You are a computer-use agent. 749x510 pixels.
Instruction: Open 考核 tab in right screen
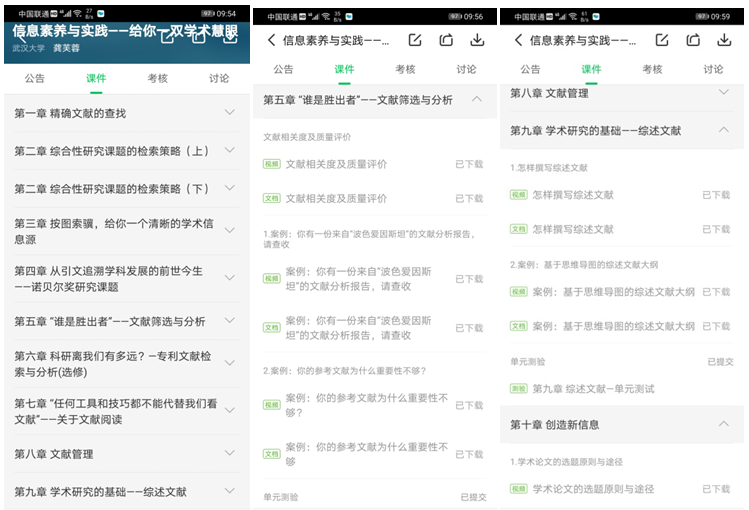point(653,69)
